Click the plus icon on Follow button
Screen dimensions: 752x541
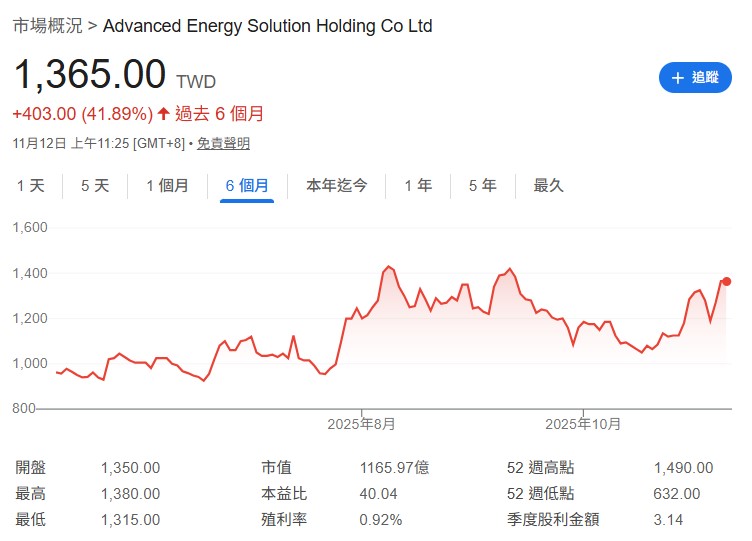[678, 78]
